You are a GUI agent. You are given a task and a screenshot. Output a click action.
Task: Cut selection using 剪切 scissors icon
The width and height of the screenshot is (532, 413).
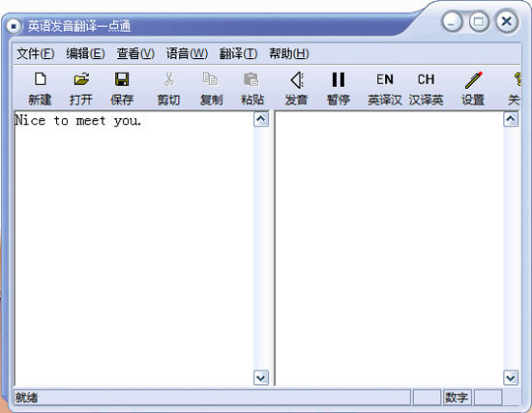click(168, 88)
